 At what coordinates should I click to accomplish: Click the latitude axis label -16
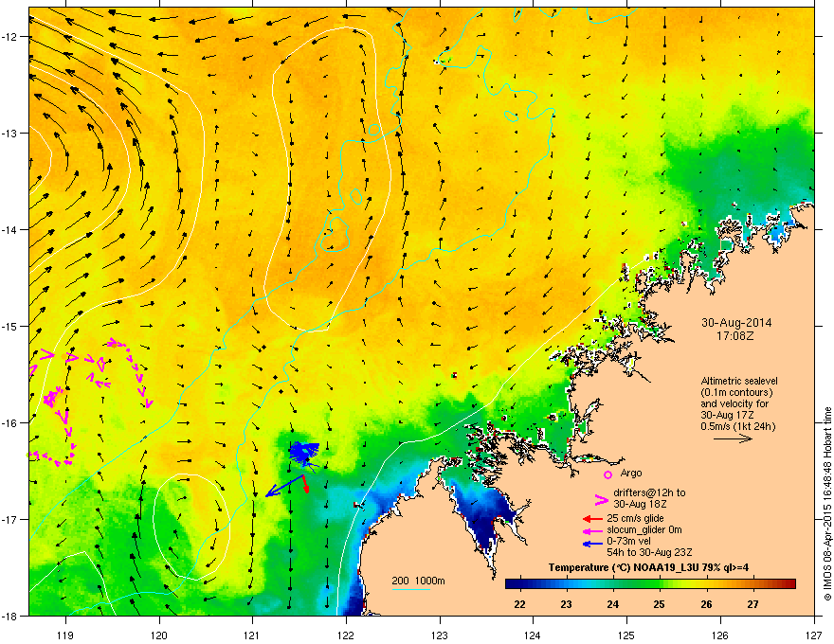10,423
